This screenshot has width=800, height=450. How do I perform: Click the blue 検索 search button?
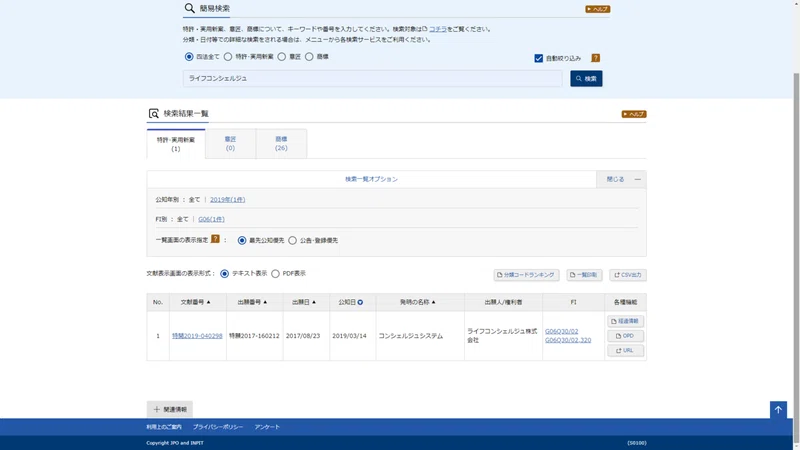[x=586, y=79]
